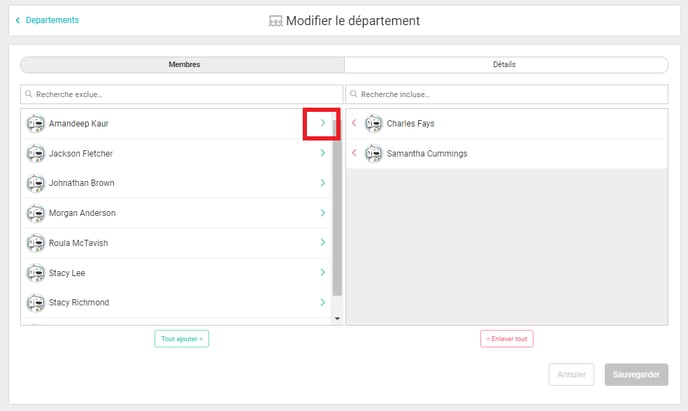Add Stacy Richmond with right arrow
688x411 pixels.
point(322,302)
